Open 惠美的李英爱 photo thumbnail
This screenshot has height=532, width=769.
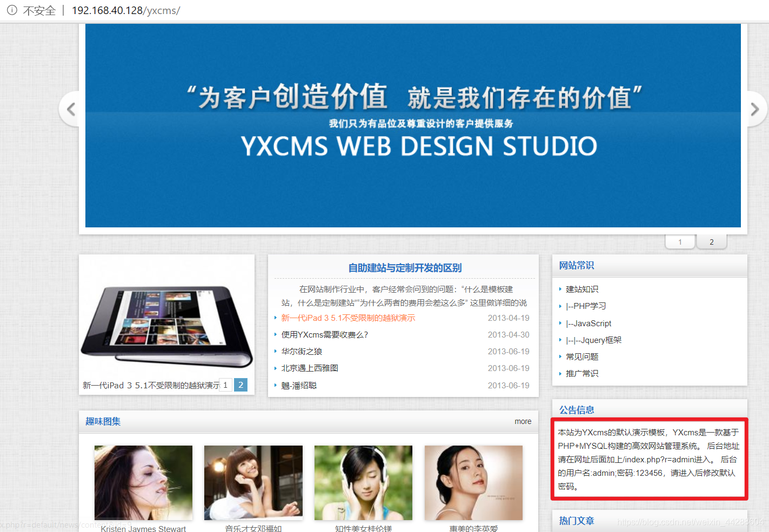[473, 483]
